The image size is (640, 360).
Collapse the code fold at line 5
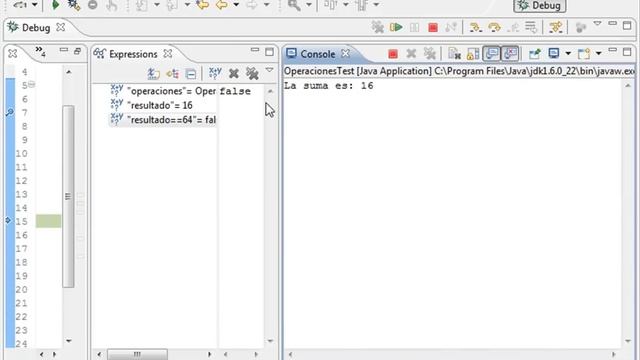pos(31,84)
